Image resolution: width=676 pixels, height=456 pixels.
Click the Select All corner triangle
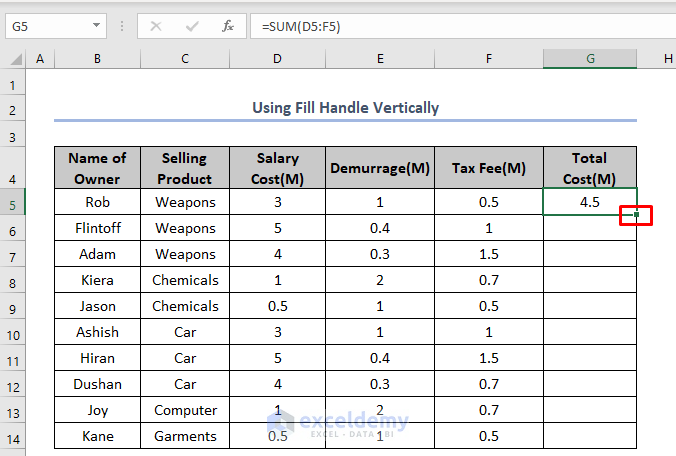16,59
